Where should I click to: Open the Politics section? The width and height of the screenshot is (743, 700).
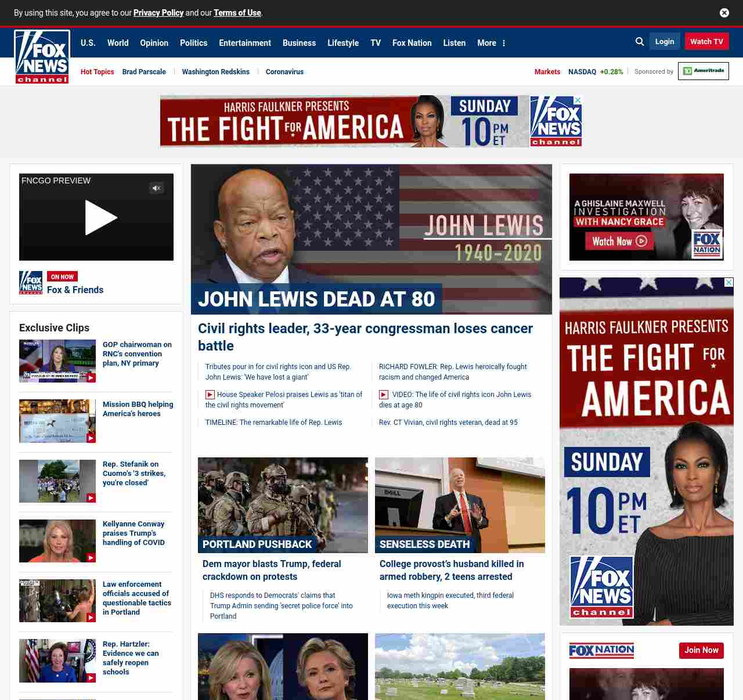click(193, 43)
